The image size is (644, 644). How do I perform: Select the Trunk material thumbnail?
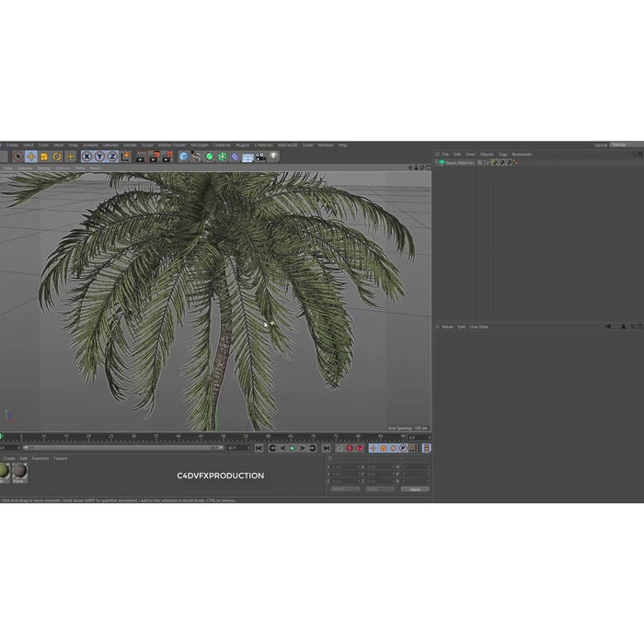tap(19, 473)
